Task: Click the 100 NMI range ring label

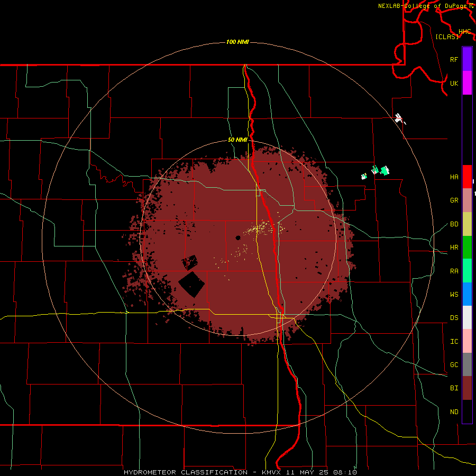Action: [x=237, y=42]
